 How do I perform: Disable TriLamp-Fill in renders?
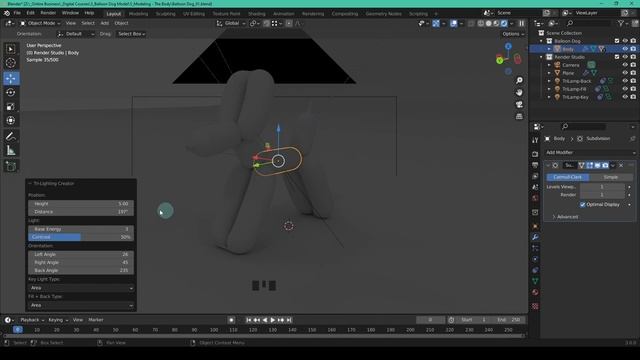[x=633, y=89]
